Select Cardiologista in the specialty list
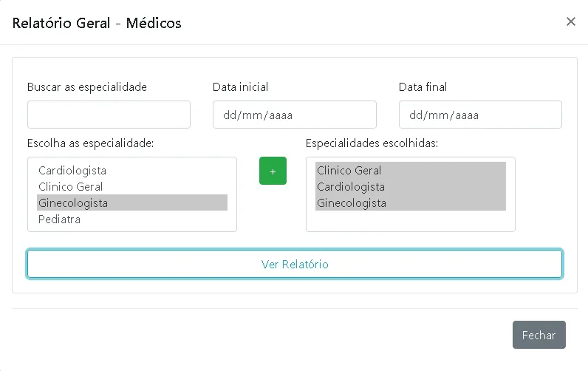Viewport: 588px width, 371px height. pyautogui.click(x=72, y=171)
